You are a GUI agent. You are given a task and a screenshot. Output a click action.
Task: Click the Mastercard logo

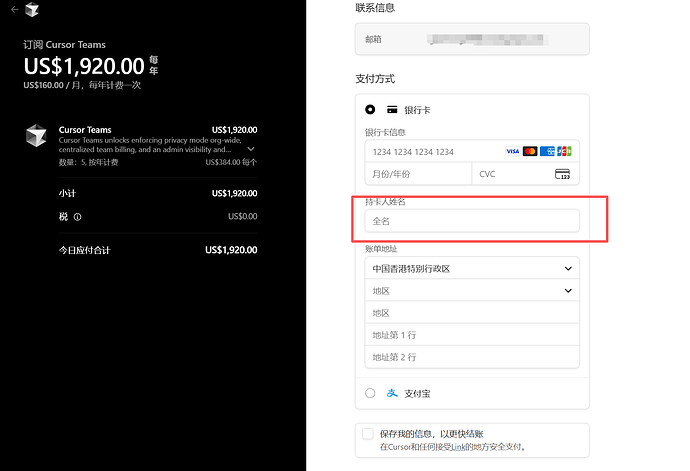point(530,151)
